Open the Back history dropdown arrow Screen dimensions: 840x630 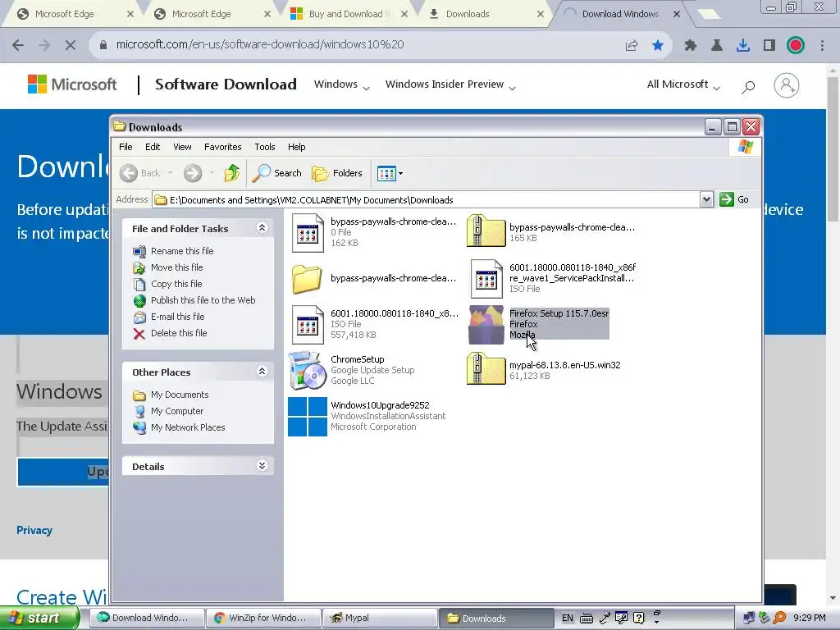click(171, 173)
